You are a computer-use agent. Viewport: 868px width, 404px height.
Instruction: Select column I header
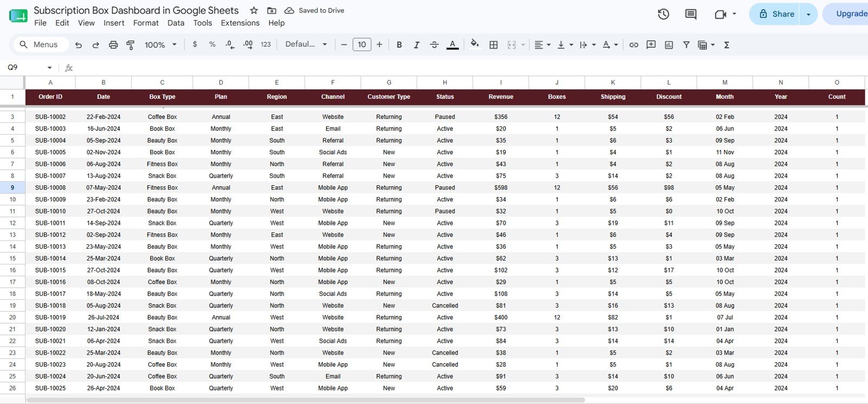[501, 83]
